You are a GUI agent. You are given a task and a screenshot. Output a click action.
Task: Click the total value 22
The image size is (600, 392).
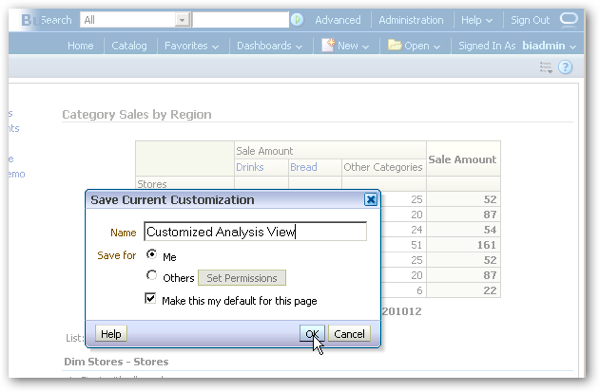click(490, 290)
